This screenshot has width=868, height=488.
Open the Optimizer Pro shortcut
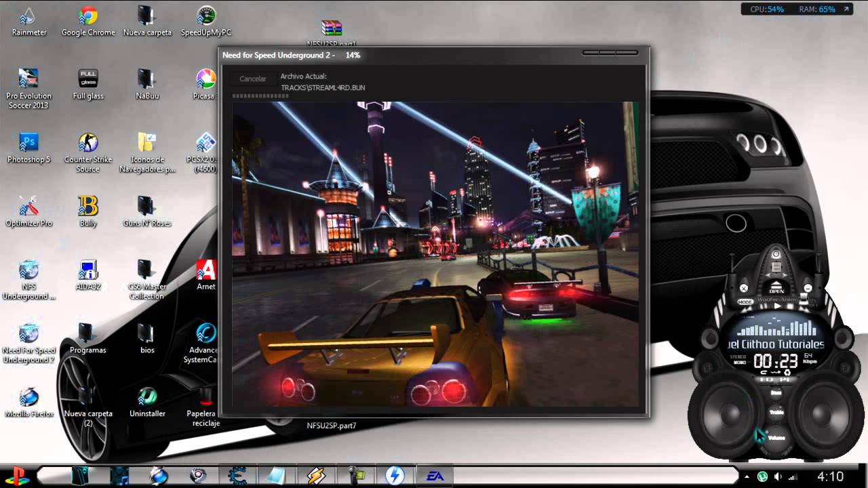pyautogui.click(x=28, y=211)
